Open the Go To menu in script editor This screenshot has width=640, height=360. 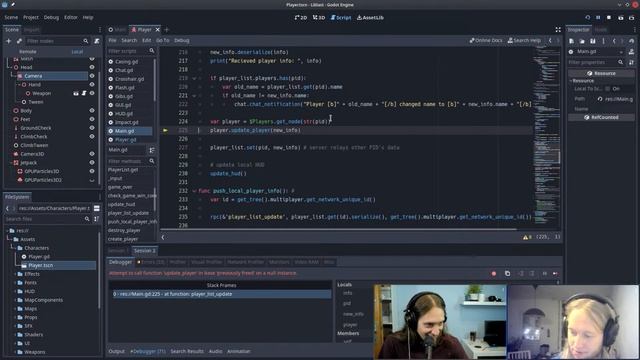[x=162, y=40]
